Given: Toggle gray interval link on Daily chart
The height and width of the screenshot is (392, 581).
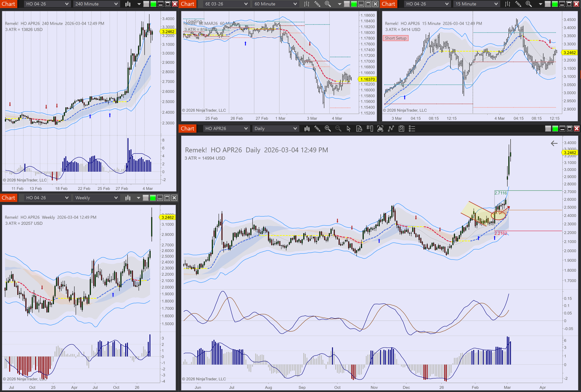Looking at the screenshot, I should coord(548,128).
